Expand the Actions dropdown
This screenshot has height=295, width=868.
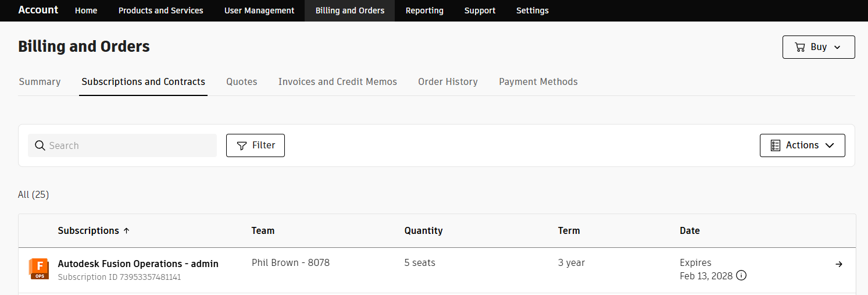coord(802,145)
